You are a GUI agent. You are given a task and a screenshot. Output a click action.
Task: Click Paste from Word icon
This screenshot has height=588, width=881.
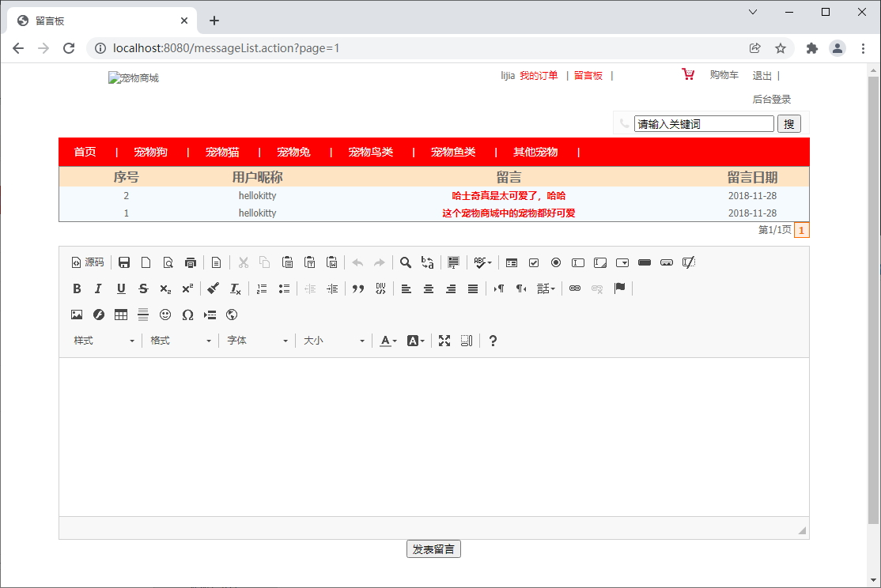(x=332, y=262)
